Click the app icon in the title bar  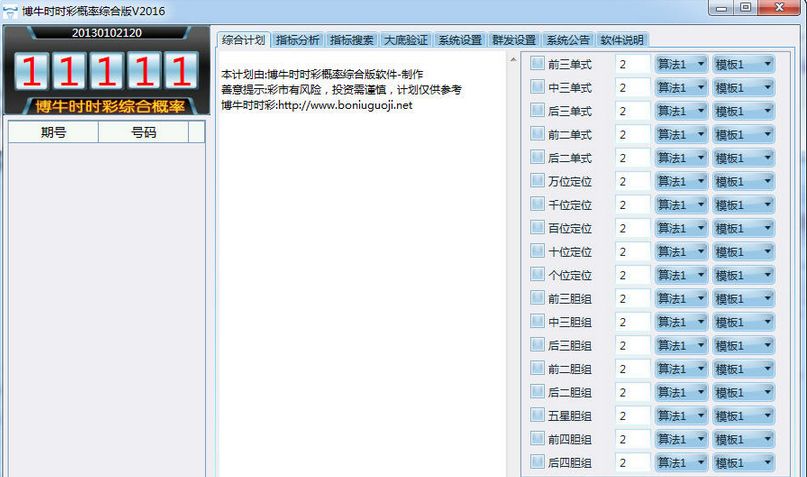click(x=10, y=11)
